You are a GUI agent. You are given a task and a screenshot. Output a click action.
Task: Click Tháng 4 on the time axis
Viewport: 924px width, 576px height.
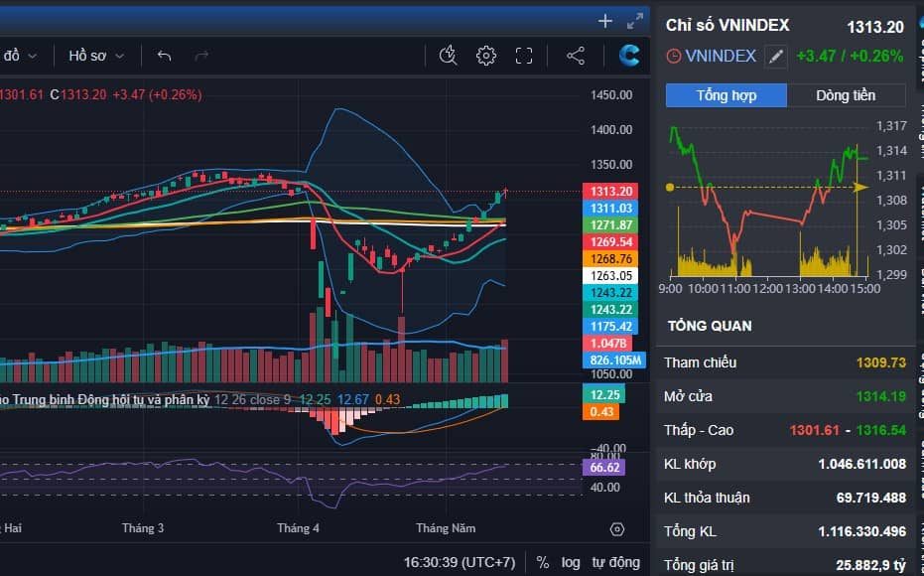[298, 527]
